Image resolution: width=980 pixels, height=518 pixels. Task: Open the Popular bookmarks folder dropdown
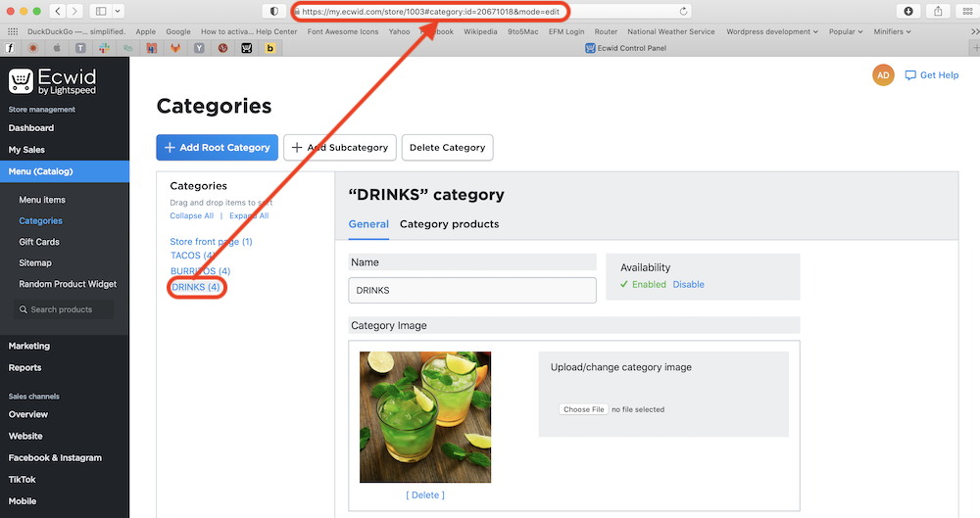[846, 31]
